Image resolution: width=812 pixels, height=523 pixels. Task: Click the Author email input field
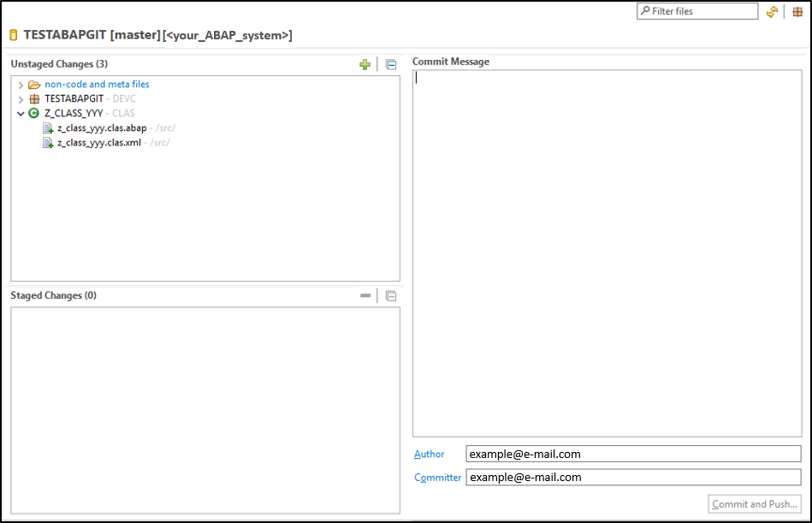[633, 454]
